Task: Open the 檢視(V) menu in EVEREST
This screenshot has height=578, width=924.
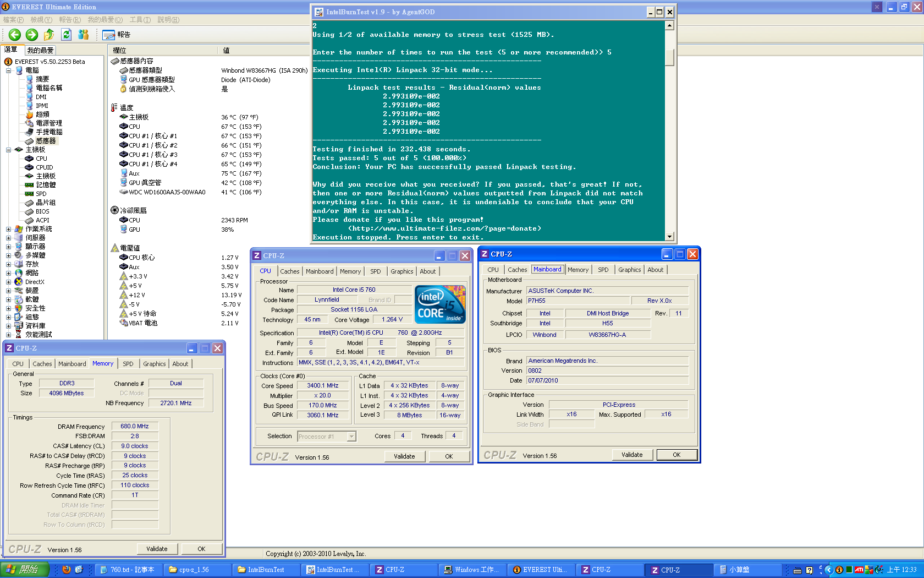Action: [x=41, y=20]
